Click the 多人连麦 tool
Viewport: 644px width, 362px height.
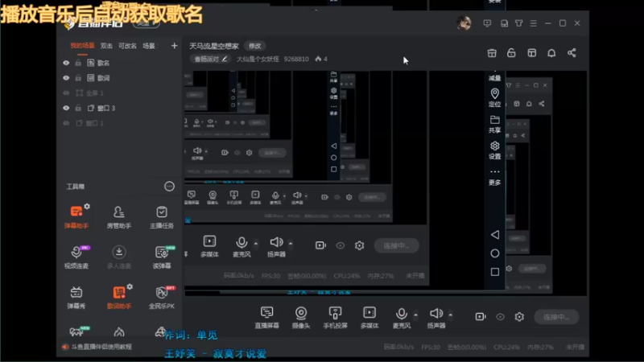click(x=118, y=257)
